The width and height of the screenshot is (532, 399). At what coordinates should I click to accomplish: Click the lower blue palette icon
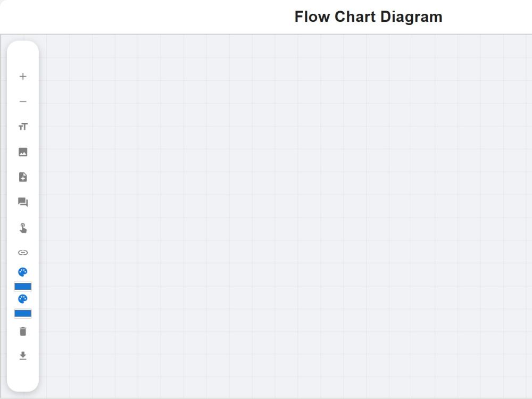tap(23, 299)
